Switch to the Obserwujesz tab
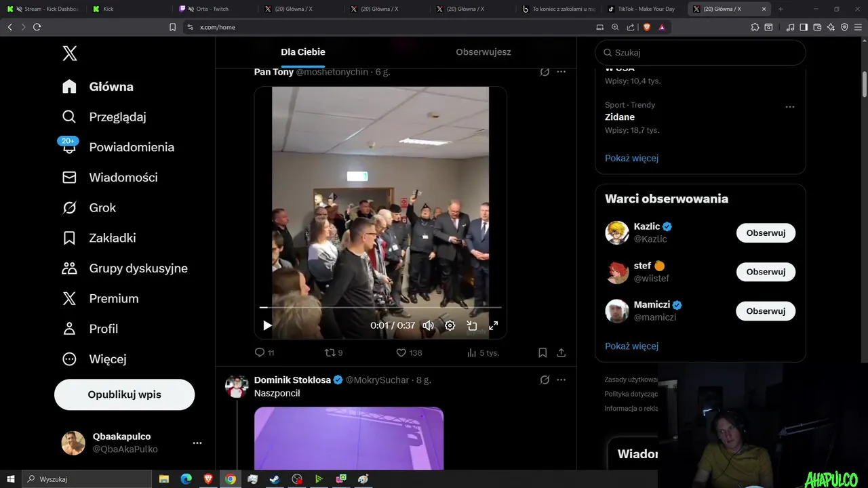The image size is (868, 488). point(484,52)
